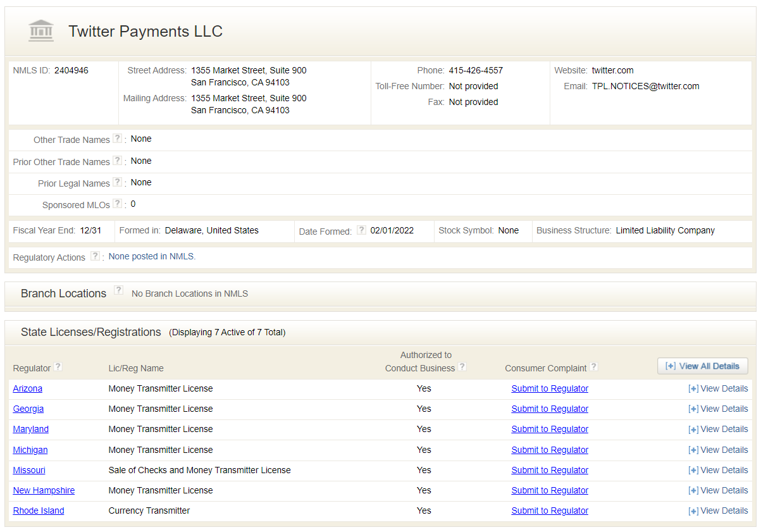Open the Arizona regulator link
The image size is (773, 532).
pyautogui.click(x=28, y=388)
